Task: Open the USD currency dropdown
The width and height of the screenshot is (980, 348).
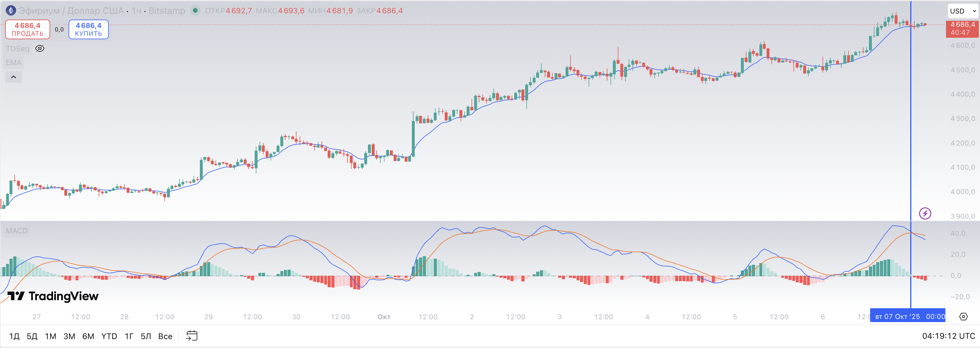Action: pos(963,11)
